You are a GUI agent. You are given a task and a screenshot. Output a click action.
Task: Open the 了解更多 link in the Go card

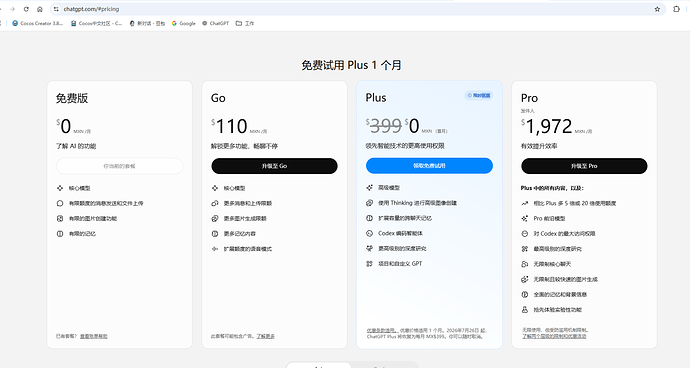pyautogui.click(x=266, y=336)
